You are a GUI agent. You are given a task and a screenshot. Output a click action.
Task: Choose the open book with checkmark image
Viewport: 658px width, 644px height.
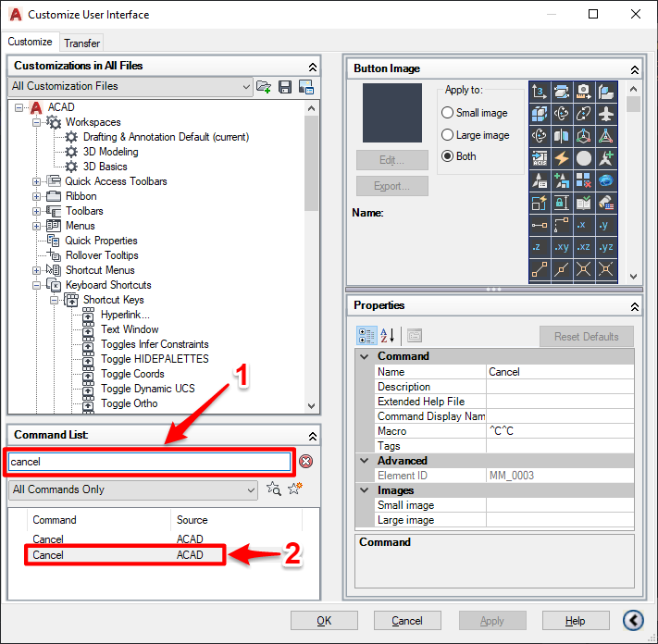(584, 203)
